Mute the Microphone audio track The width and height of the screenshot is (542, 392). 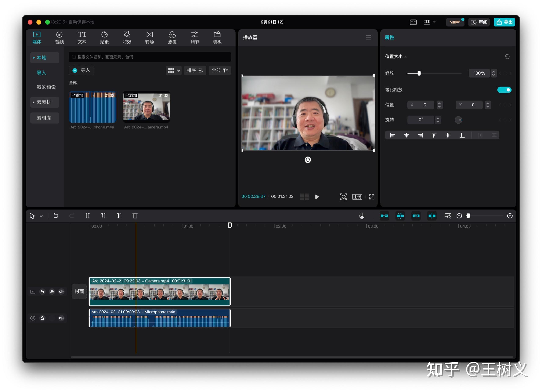[61, 318]
